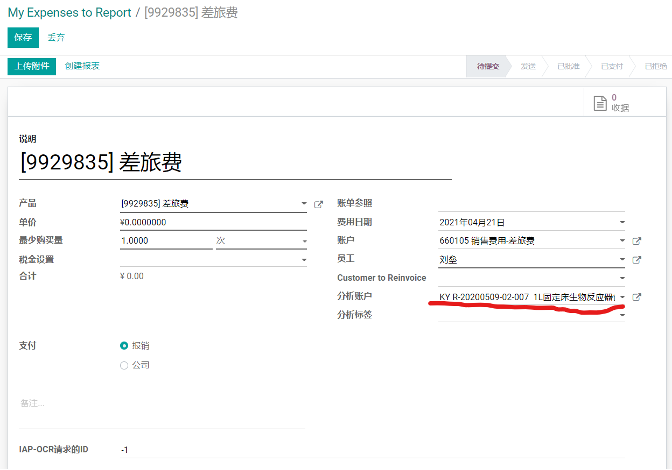Expand the 产品 product dropdown
The width and height of the screenshot is (672, 470).
tap(304, 204)
